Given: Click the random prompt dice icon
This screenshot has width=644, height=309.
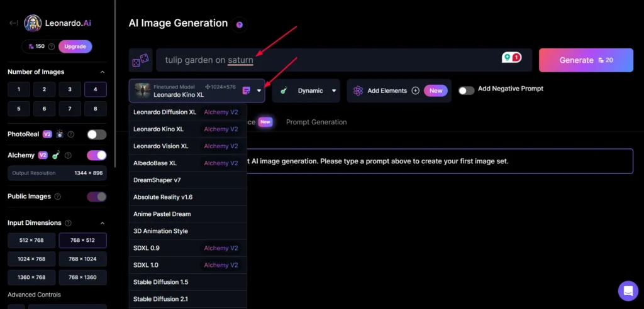Looking at the screenshot, I should click(x=140, y=60).
